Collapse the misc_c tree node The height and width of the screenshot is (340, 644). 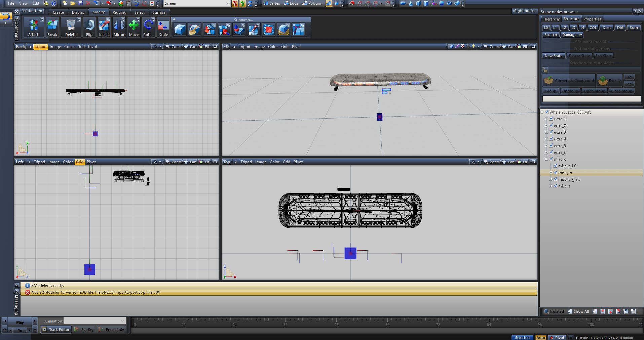[546, 159]
